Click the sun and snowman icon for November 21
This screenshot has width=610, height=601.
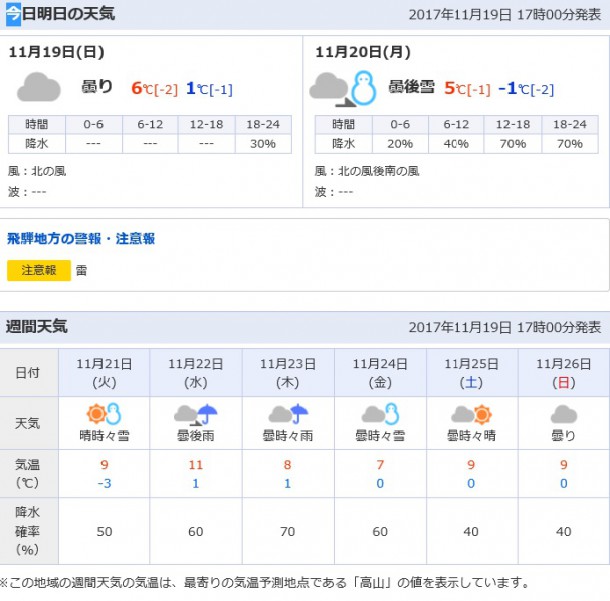tap(104, 414)
